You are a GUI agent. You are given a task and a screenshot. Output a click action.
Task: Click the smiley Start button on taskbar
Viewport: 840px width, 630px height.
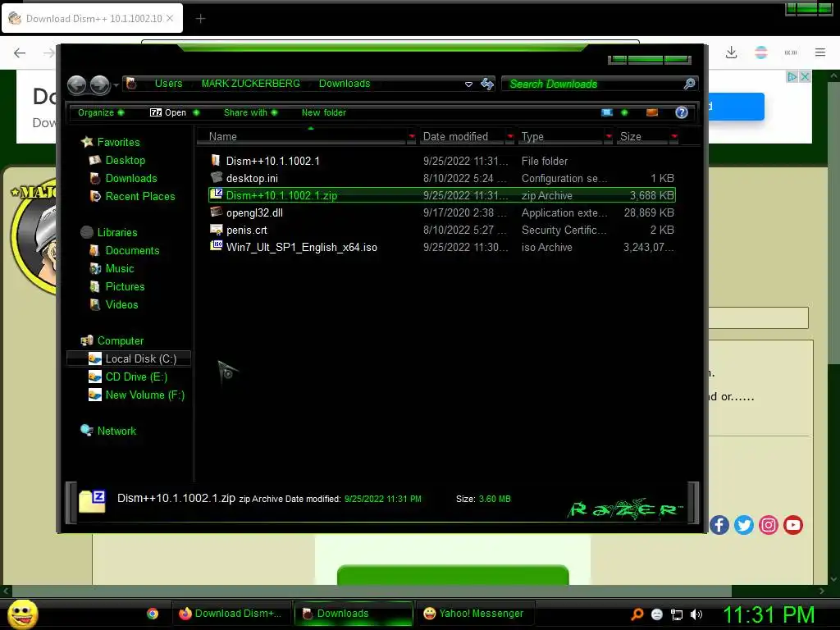[22, 614]
